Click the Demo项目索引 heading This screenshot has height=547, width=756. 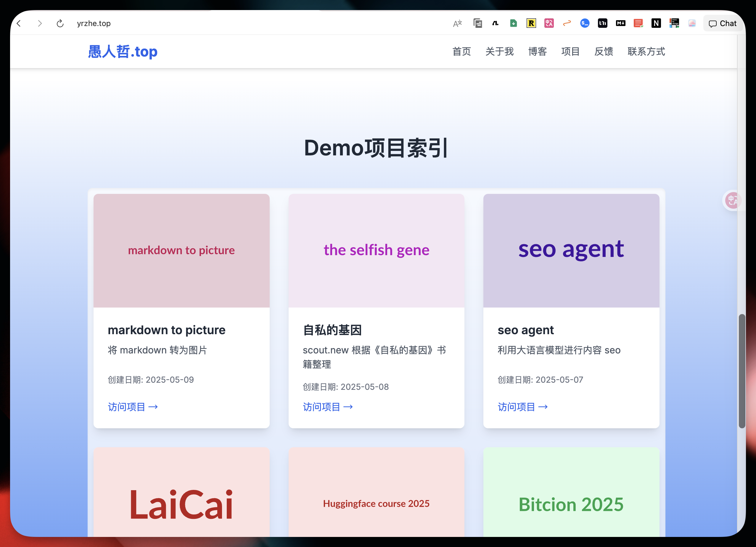click(x=376, y=148)
